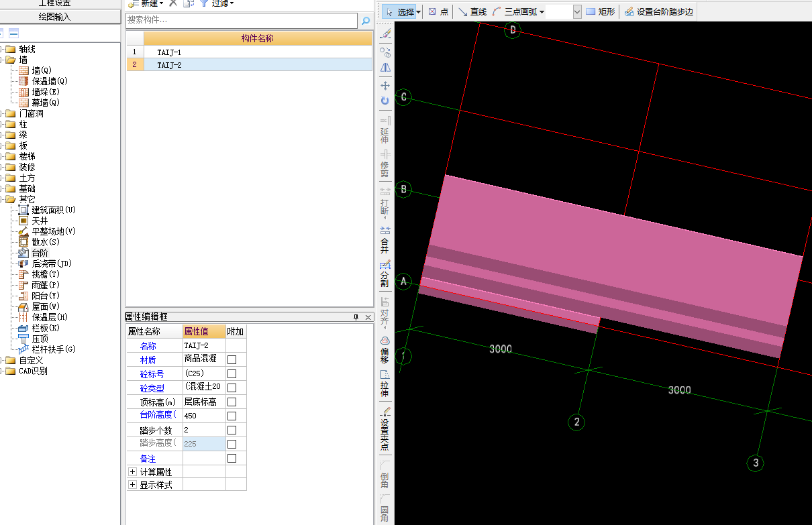
Task: Select the 矩形 rectangle draw tool
Action: coord(600,11)
